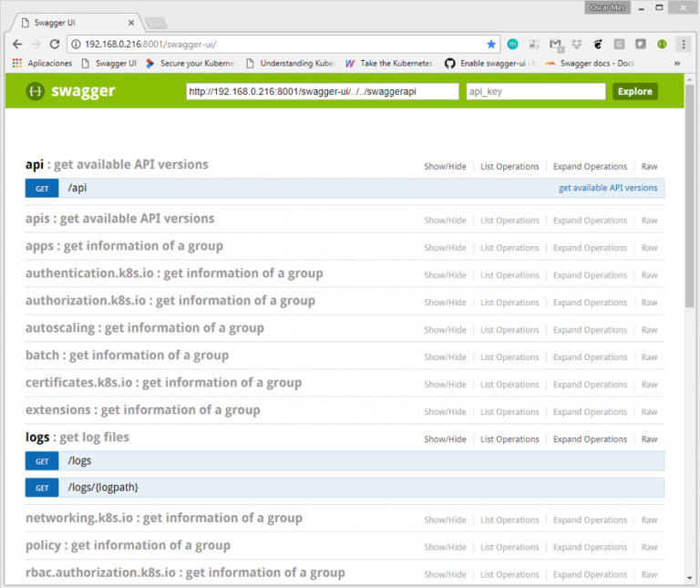
Task: Click the Explore button
Action: pyautogui.click(x=634, y=91)
